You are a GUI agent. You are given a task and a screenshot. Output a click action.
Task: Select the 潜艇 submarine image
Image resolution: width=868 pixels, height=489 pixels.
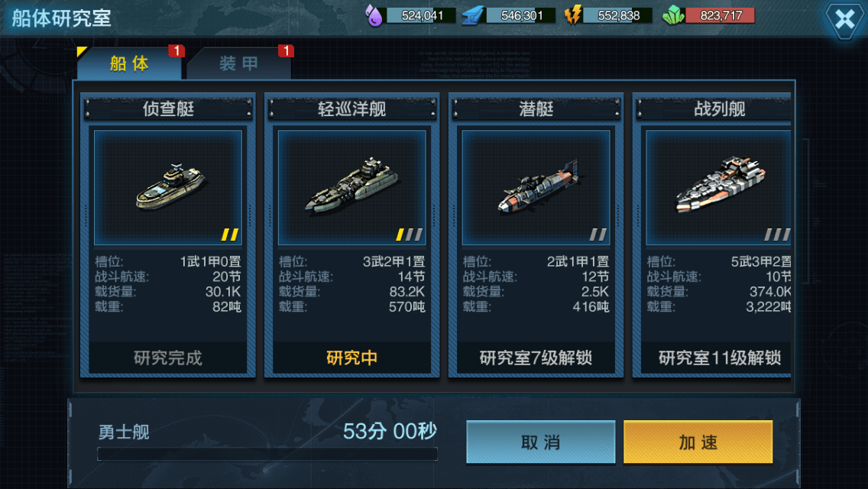(536, 188)
